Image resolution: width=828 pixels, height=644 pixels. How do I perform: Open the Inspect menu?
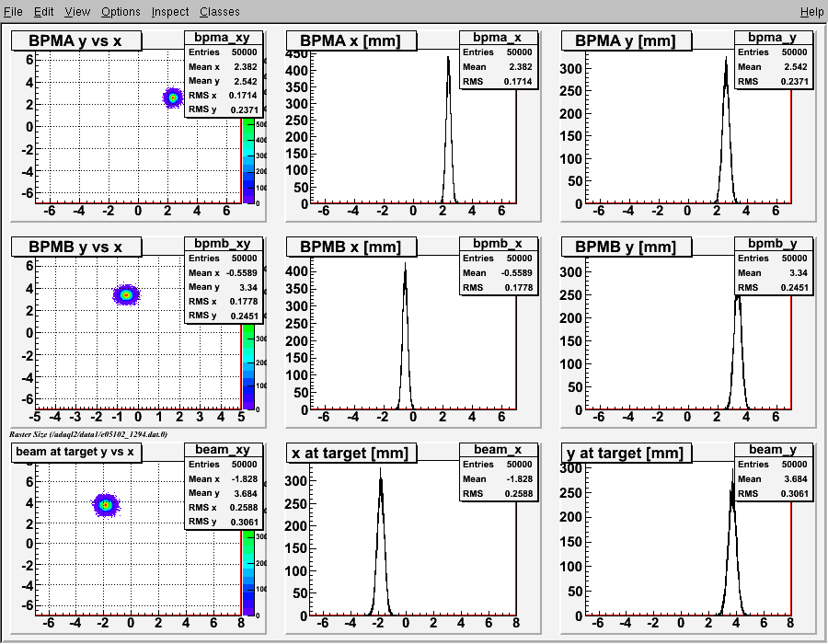169,11
